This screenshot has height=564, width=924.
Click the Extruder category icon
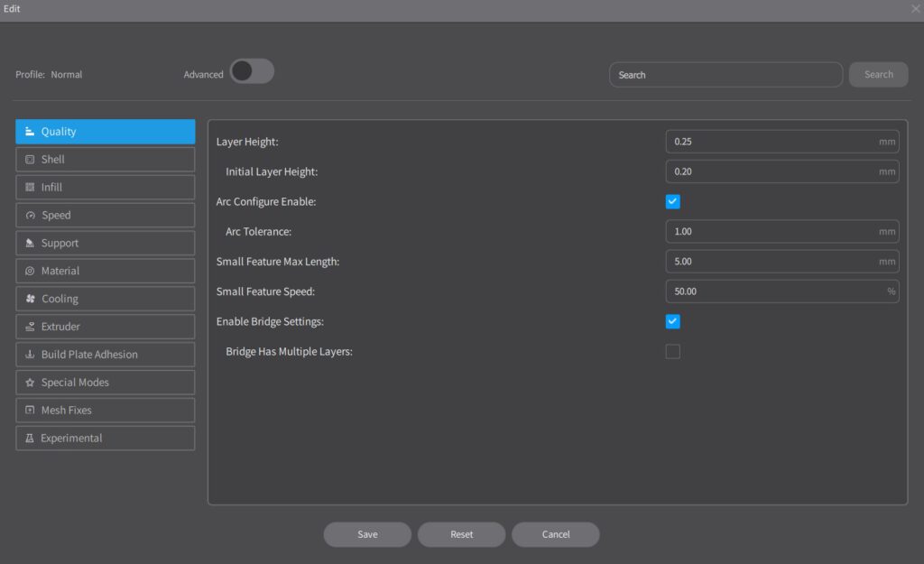pyautogui.click(x=30, y=327)
